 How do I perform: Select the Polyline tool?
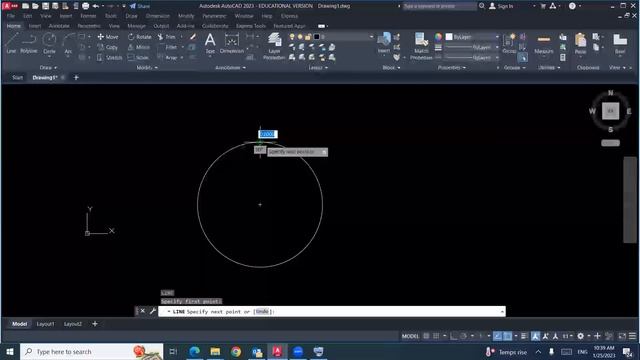click(29, 43)
